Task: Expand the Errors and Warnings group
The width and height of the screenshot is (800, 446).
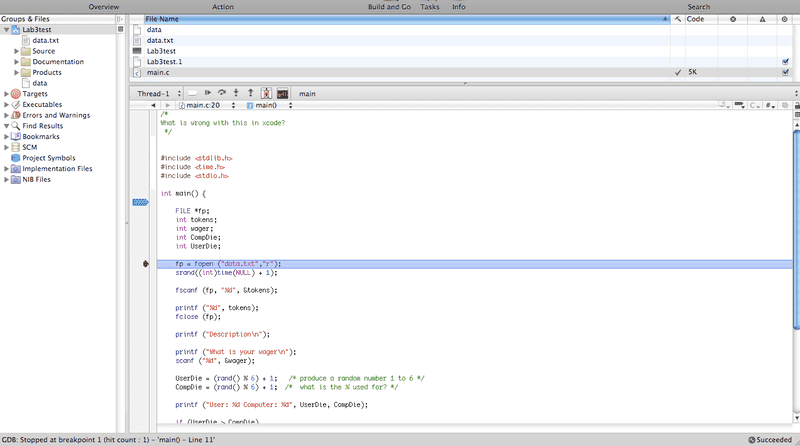Action: [x=6, y=115]
